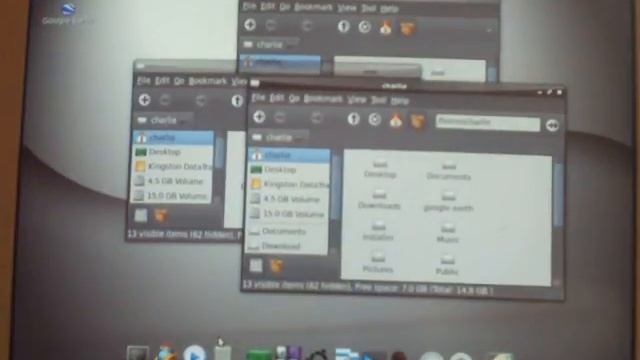The image size is (640, 360).
Task: Open View menu in top window
Action: pos(347,8)
